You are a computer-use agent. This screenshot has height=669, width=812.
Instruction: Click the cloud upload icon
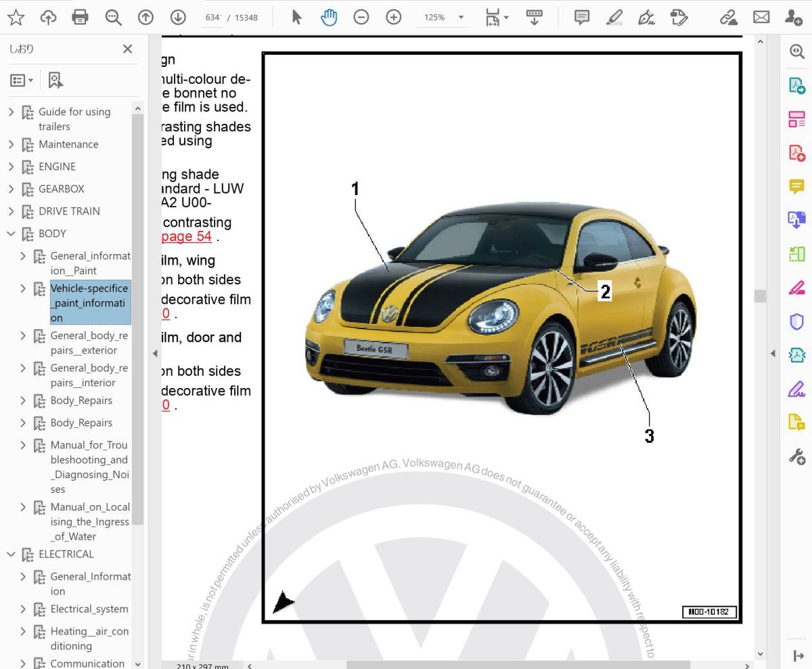click(48, 17)
